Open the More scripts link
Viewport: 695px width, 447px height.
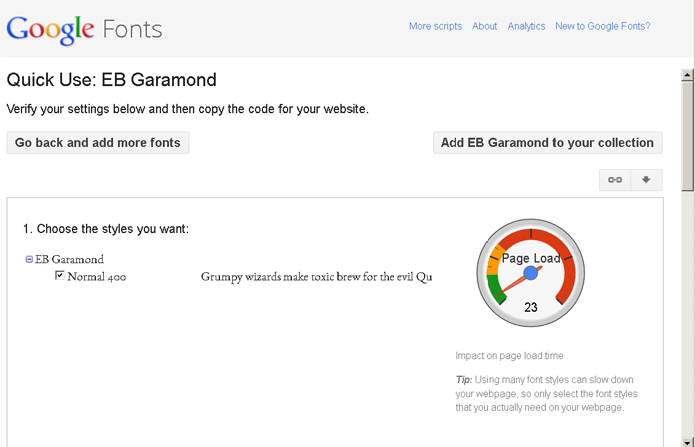pos(435,26)
